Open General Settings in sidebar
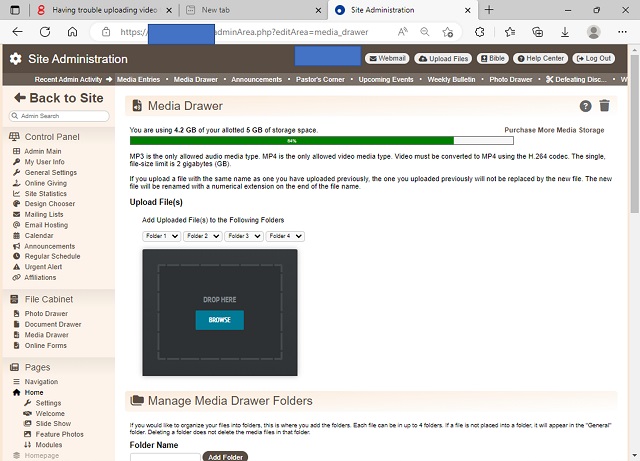Screen dimensions: 640x461 tap(51, 172)
